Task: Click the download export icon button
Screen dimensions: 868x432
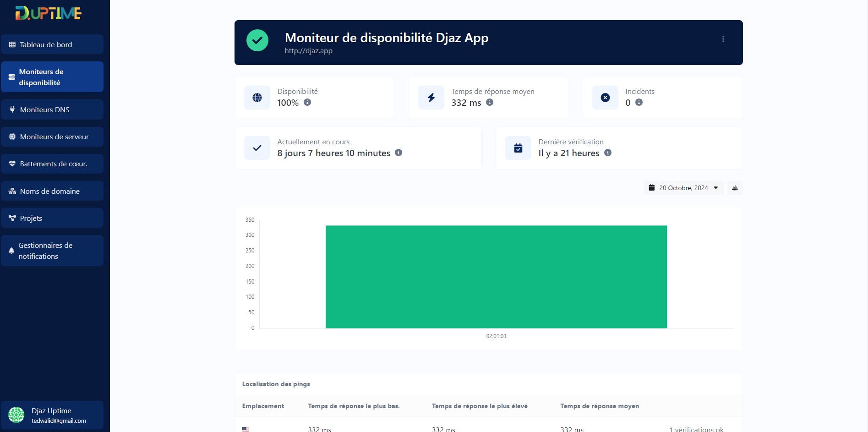Action: (735, 188)
